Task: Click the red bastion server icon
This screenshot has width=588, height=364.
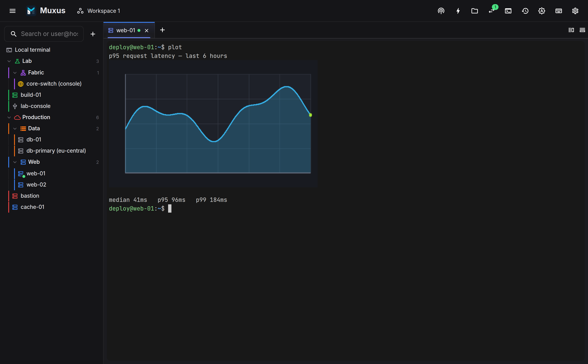Action: pos(15,196)
